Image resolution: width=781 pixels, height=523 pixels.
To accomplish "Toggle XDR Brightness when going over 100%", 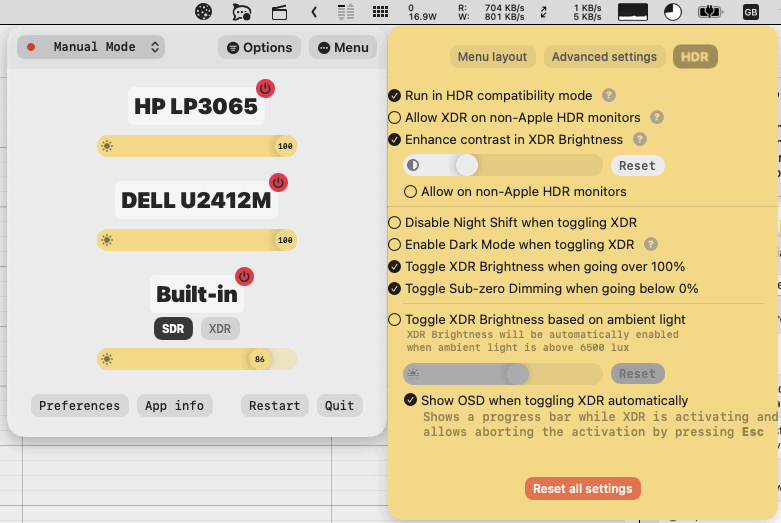I will click(394, 266).
